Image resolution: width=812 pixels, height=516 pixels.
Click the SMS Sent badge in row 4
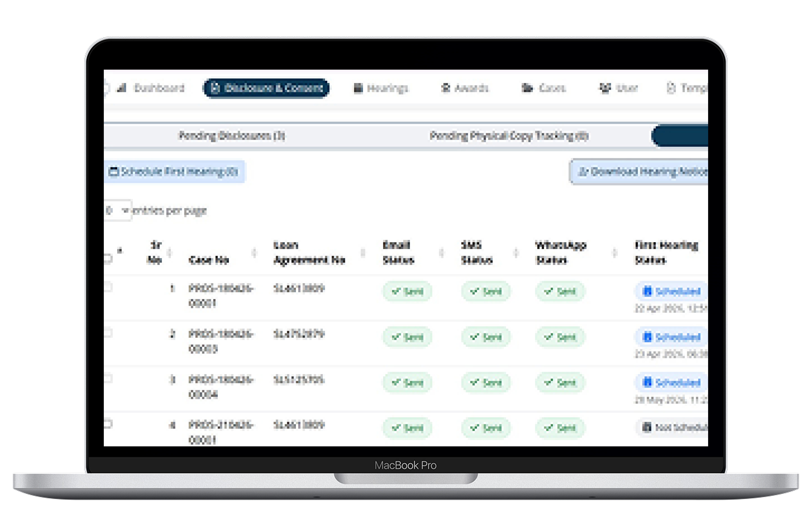(486, 428)
